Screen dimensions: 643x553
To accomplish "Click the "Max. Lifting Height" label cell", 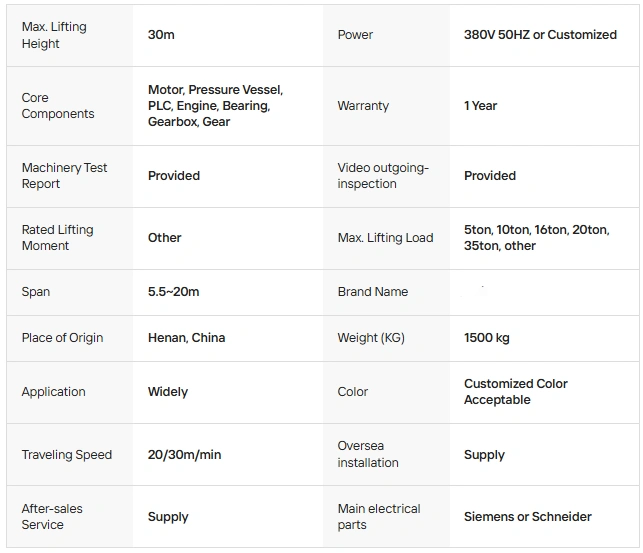I will [x=54, y=35].
